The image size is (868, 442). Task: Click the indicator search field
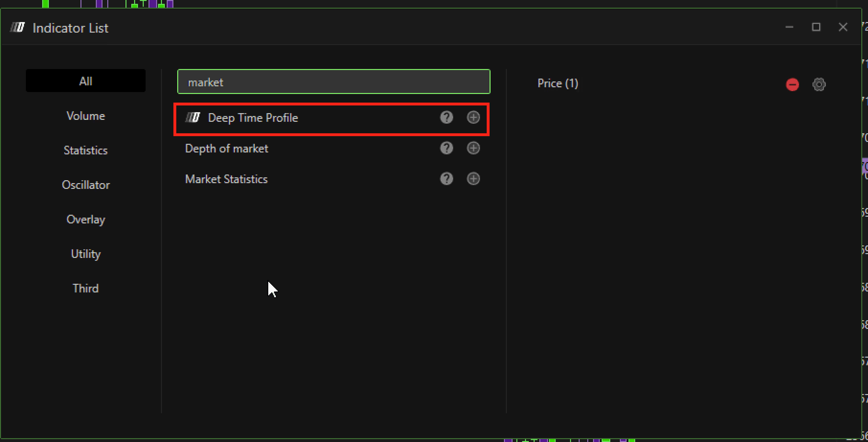point(334,82)
